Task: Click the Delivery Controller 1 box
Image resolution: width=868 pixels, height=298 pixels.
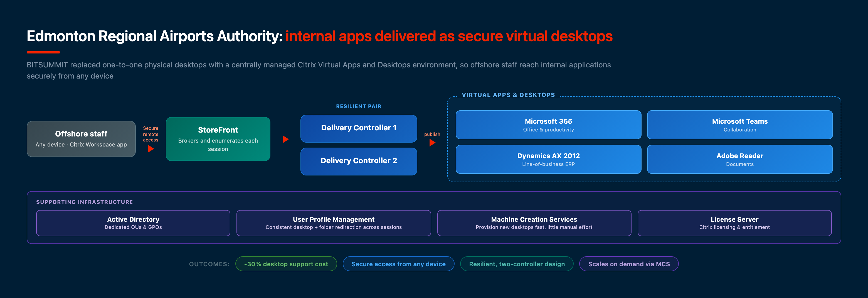Action: pyautogui.click(x=359, y=129)
